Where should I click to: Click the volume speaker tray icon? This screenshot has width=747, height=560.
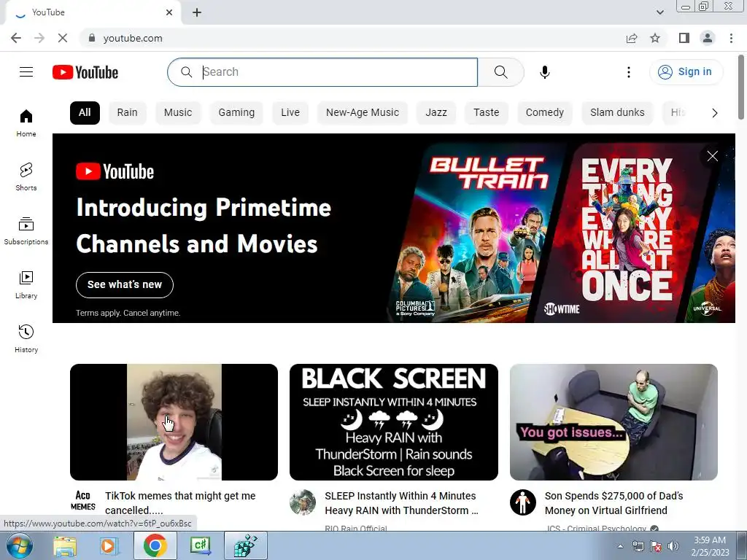673,546
